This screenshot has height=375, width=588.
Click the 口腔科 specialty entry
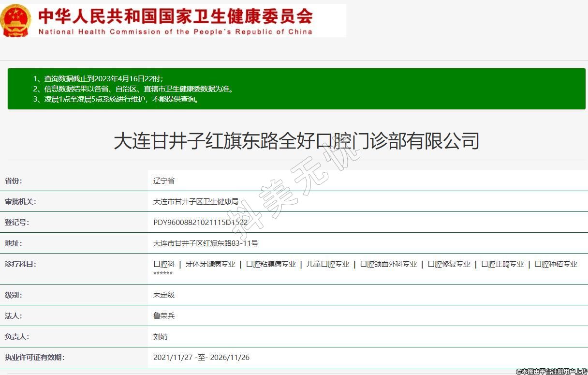click(164, 264)
